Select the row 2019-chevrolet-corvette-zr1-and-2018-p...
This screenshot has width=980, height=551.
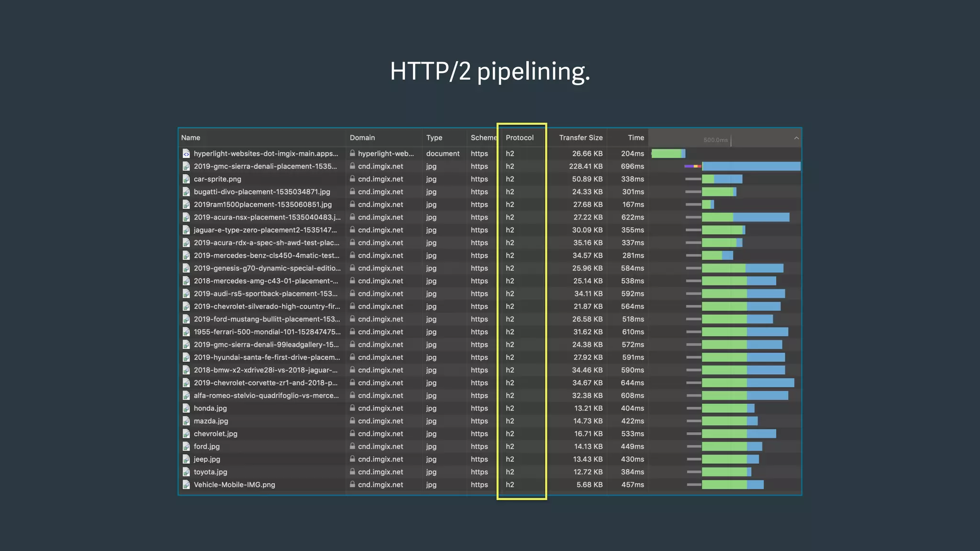pyautogui.click(x=490, y=383)
